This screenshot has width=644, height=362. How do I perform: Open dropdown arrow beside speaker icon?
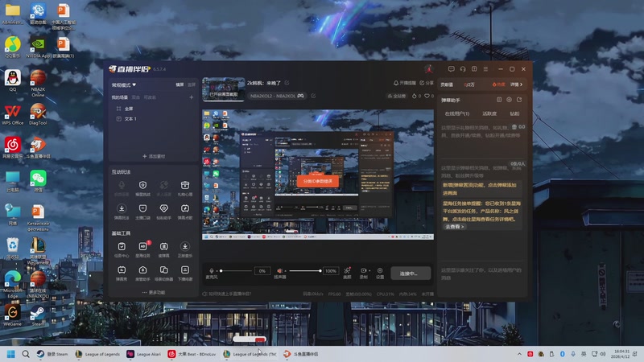pos(285,271)
